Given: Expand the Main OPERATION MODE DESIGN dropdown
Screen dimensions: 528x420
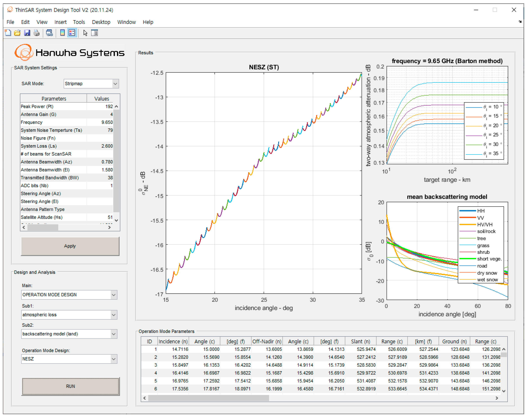Looking at the screenshot, I should tap(113, 295).
